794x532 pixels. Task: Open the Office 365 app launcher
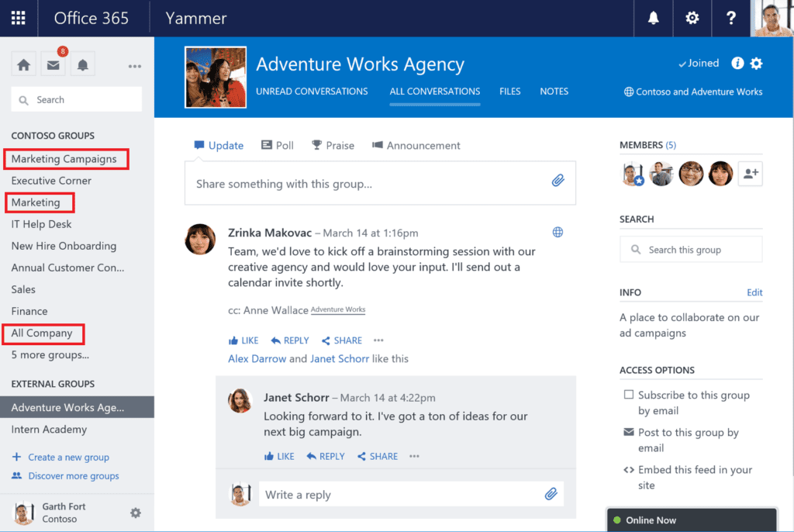[18, 18]
